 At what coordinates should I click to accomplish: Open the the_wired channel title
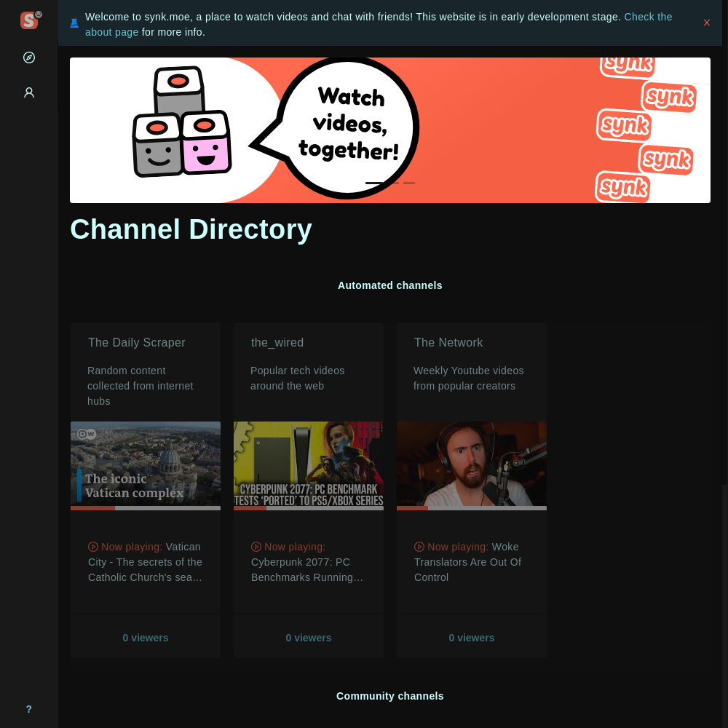(x=277, y=343)
